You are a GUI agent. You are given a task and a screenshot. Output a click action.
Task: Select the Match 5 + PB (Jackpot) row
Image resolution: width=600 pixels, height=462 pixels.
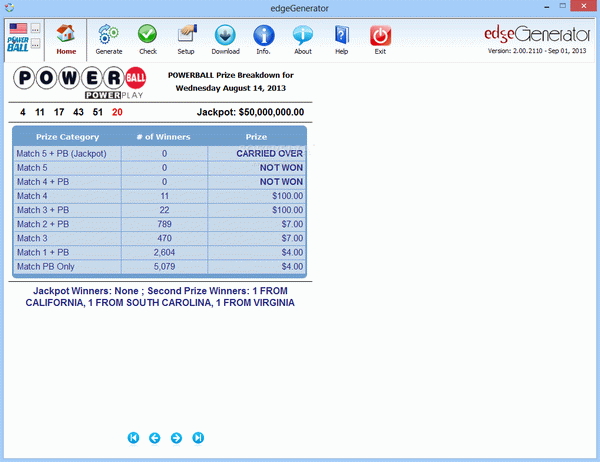point(160,153)
